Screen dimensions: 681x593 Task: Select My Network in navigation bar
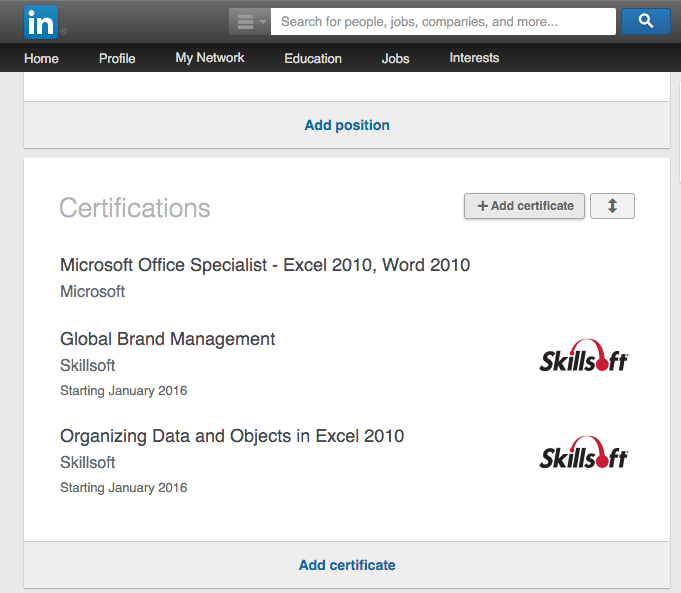pyautogui.click(x=210, y=58)
